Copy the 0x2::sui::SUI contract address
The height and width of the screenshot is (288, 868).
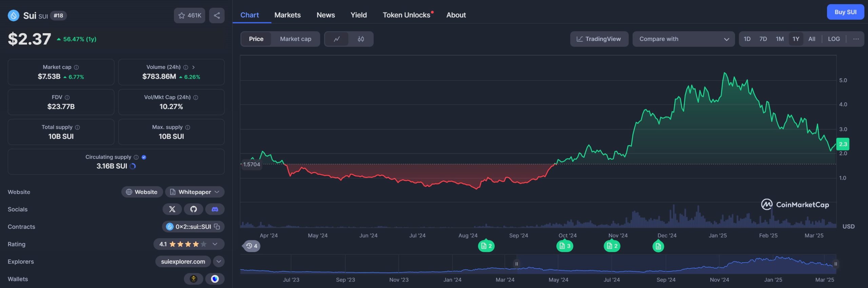click(x=217, y=227)
